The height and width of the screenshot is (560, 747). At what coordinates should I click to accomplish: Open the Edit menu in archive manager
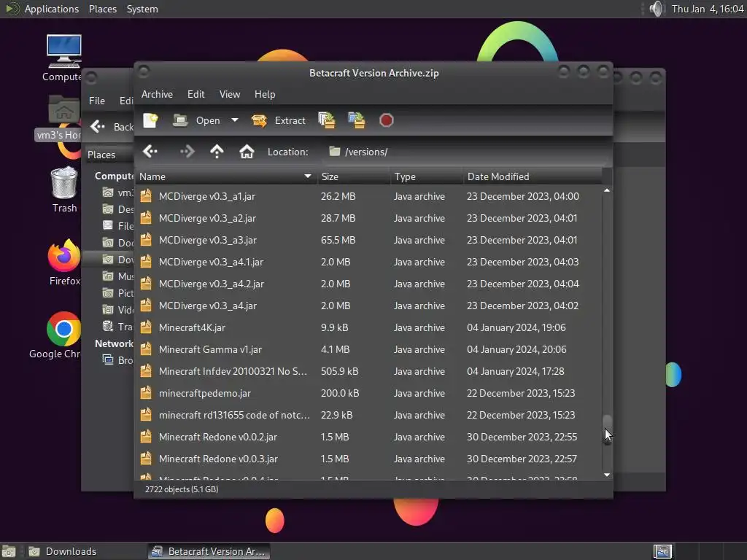coord(196,94)
